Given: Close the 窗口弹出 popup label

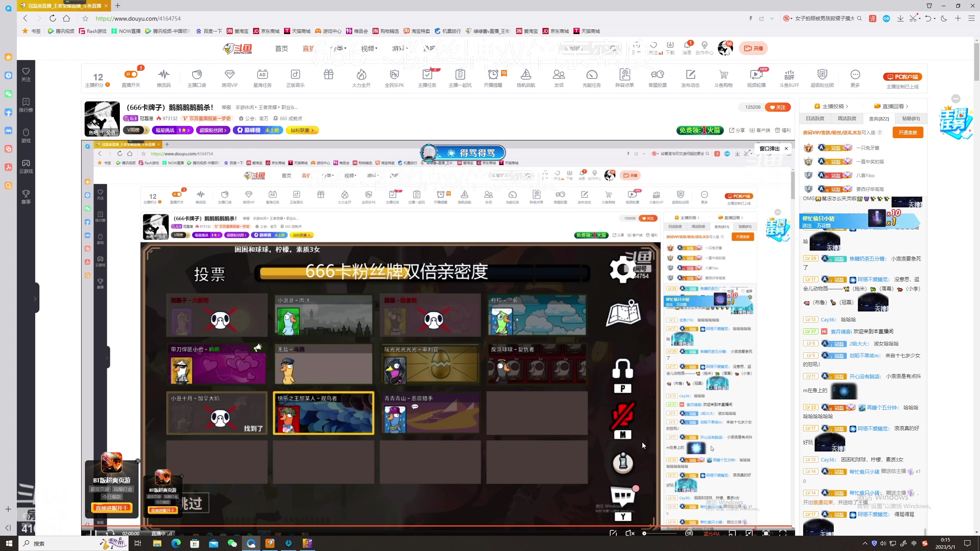Looking at the screenshot, I should [x=786, y=148].
